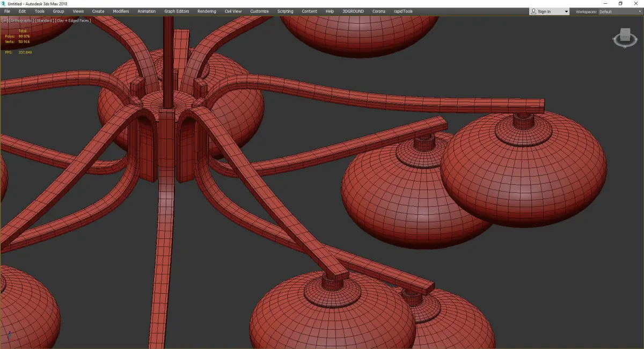644x349 pixels.
Task: Close the 3ds Max window
Action: click(x=635, y=3)
